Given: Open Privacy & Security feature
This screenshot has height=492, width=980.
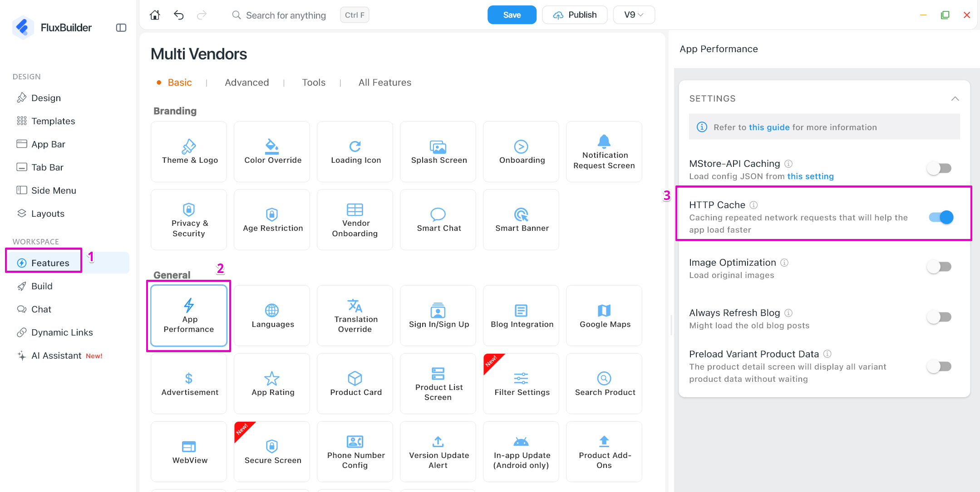Looking at the screenshot, I should [189, 220].
